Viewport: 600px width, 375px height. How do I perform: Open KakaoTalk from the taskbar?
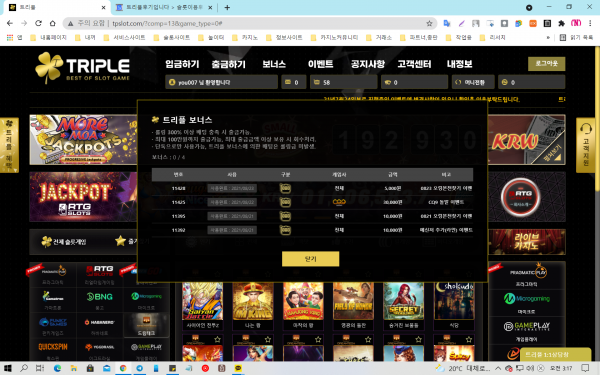tap(238, 368)
